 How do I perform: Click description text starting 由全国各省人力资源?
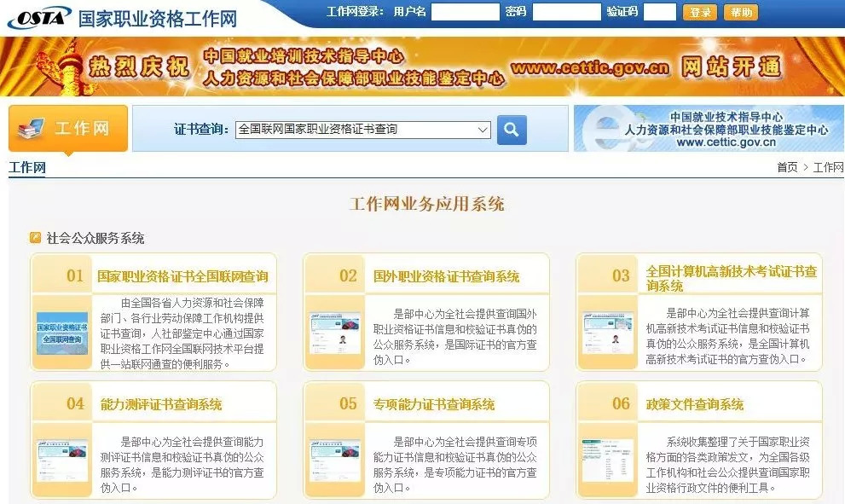(x=182, y=333)
